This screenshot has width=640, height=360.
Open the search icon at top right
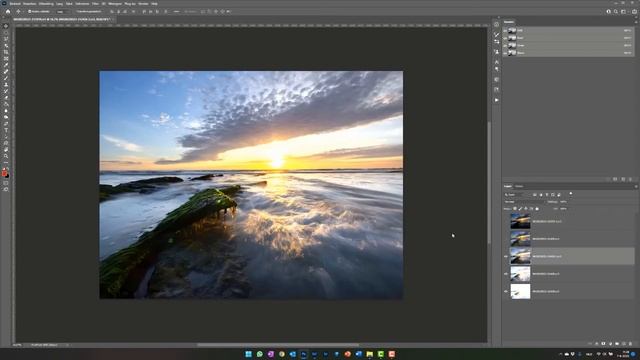click(x=616, y=11)
